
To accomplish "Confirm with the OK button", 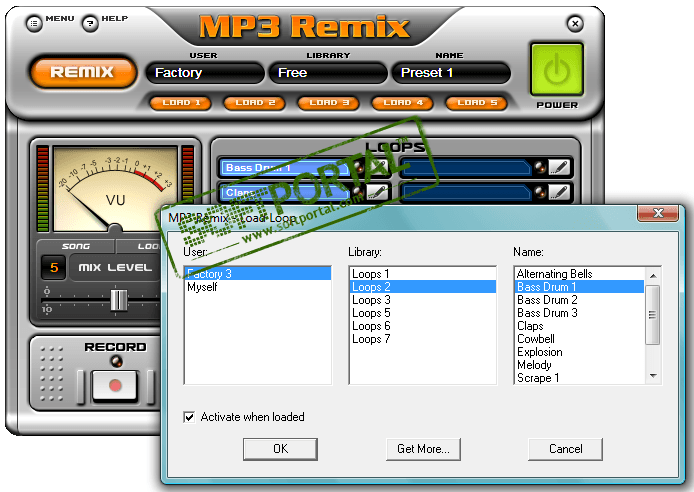I will point(280,449).
